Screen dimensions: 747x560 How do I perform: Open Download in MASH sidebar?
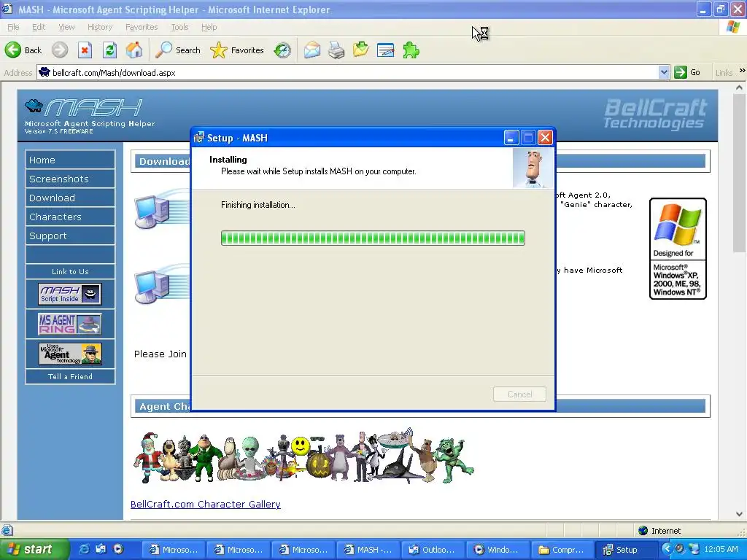click(70, 198)
